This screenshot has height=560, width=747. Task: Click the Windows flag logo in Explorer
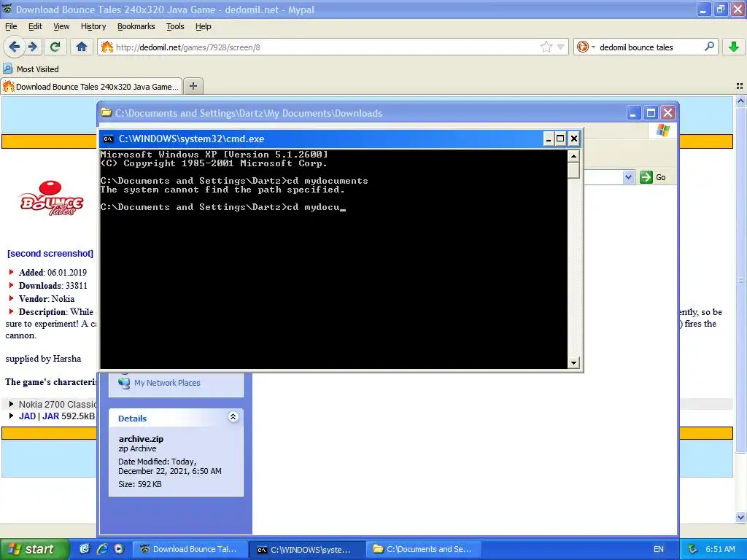[x=662, y=130]
